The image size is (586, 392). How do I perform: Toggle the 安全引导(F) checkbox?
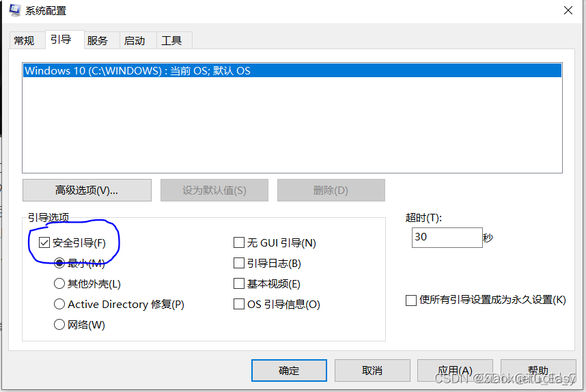pos(44,243)
